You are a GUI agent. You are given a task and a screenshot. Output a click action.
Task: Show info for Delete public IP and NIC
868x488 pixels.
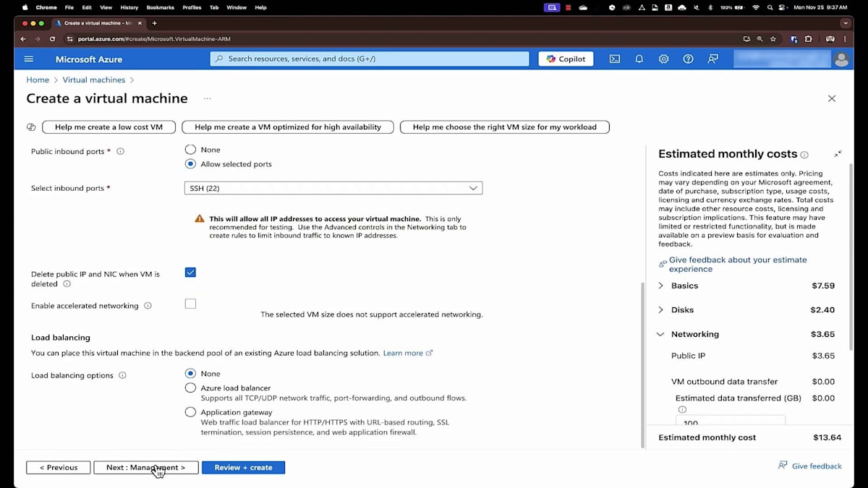[67, 284]
